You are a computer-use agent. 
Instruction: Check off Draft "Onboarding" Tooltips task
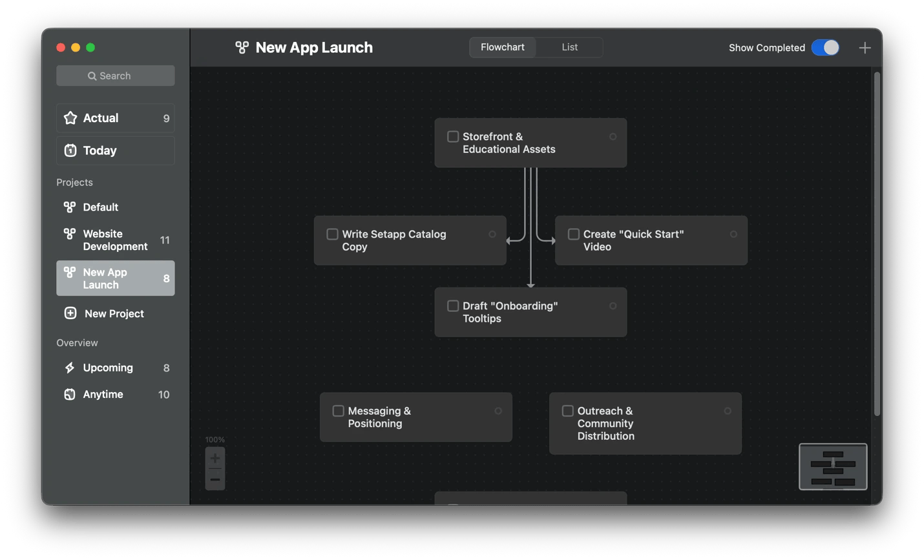pos(453,306)
